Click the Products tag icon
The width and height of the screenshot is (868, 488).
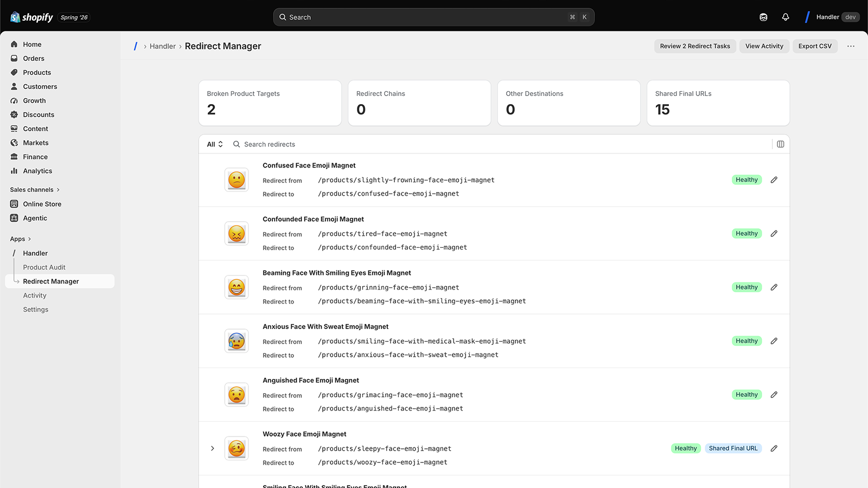point(14,73)
